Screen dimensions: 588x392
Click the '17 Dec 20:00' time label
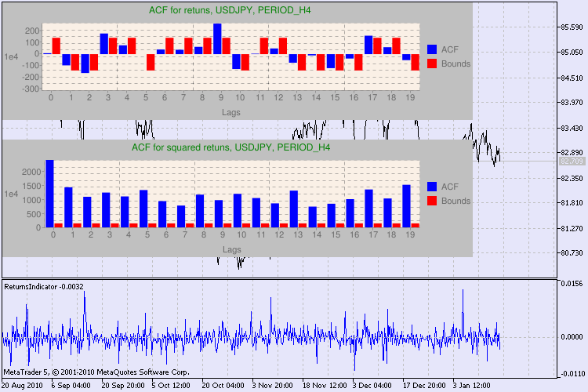[424, 386]
